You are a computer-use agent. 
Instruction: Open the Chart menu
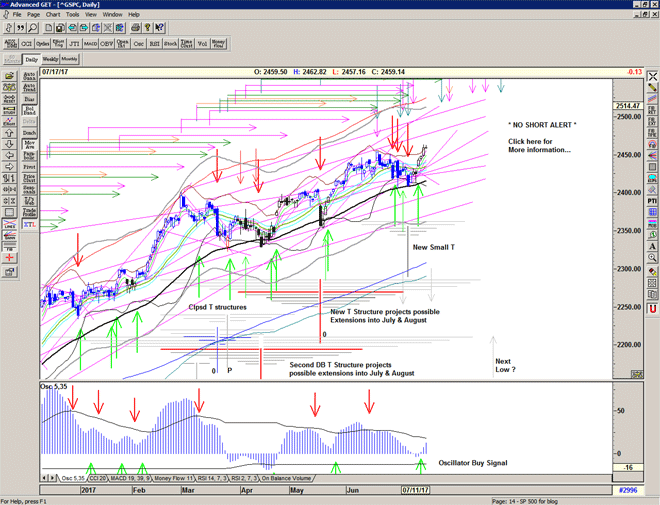[x=53, y=15]
